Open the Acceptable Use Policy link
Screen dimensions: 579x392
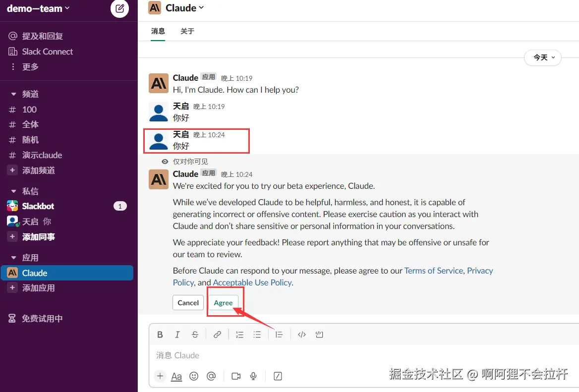click(x=252, y=283)
